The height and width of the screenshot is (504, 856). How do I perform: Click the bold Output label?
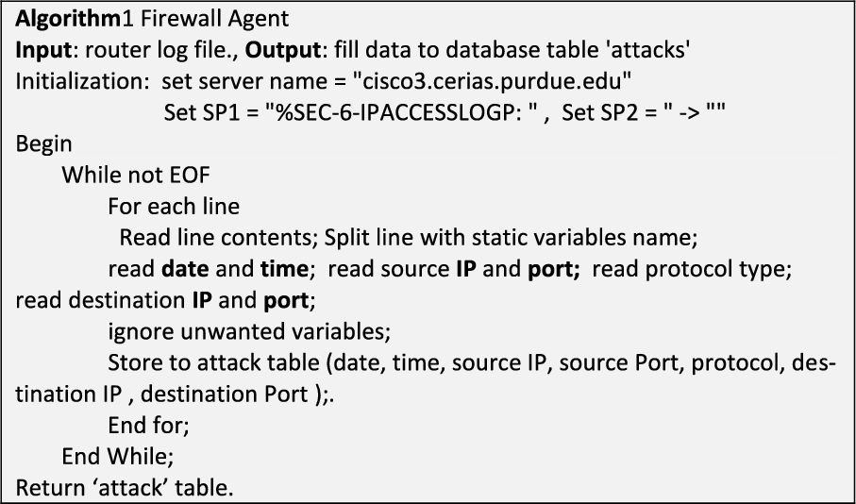pos(283,50)
